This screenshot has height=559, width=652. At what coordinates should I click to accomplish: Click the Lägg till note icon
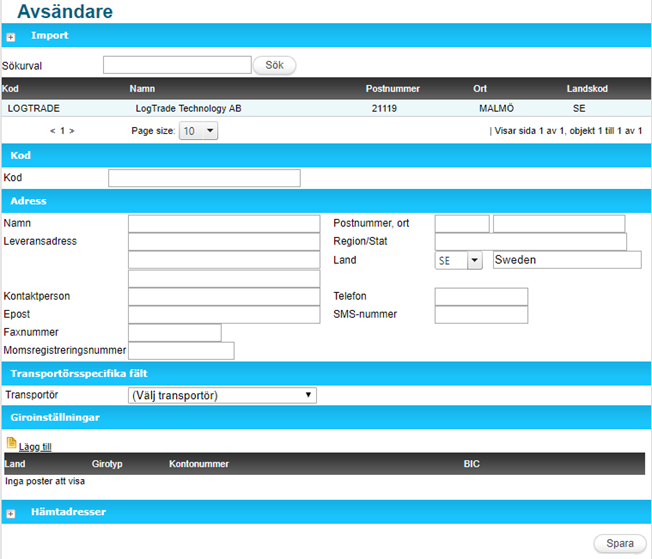(11, 444)
